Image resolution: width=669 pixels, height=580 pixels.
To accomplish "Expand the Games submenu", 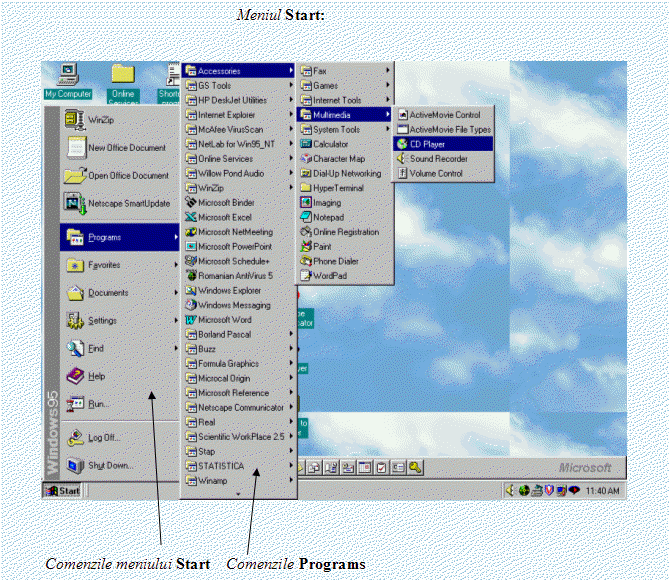I will click(x=345, y=86).
